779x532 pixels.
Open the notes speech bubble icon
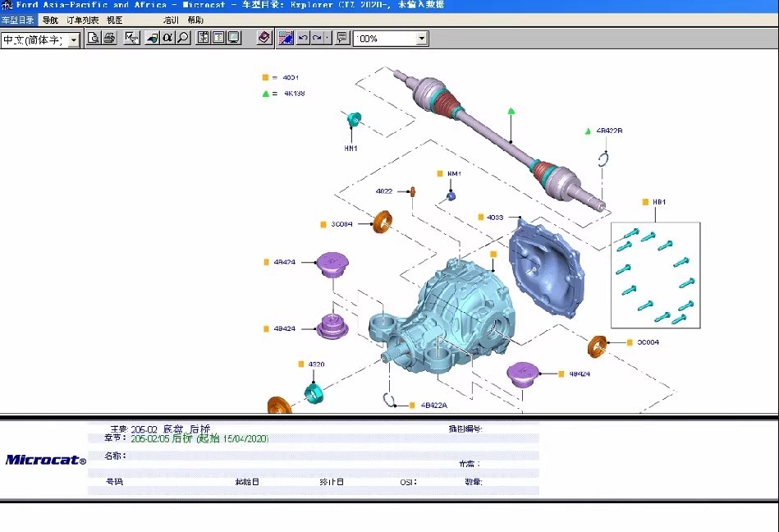(341, 38)
